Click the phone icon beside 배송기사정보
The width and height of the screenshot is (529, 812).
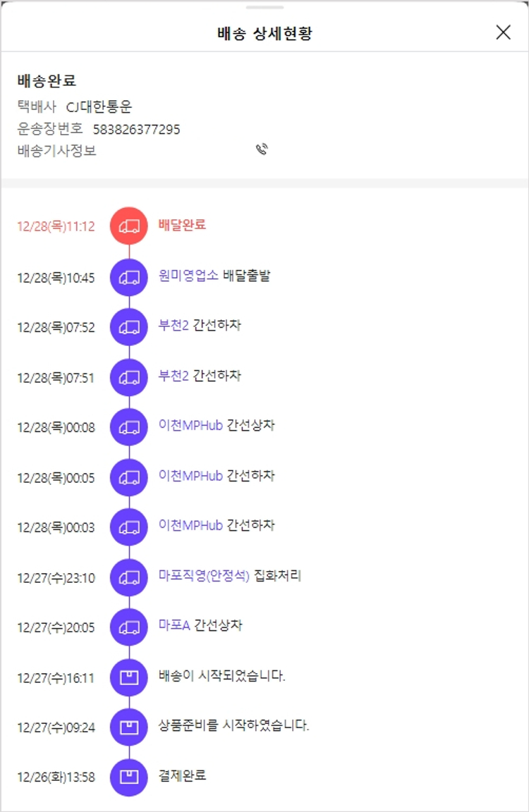262,149
